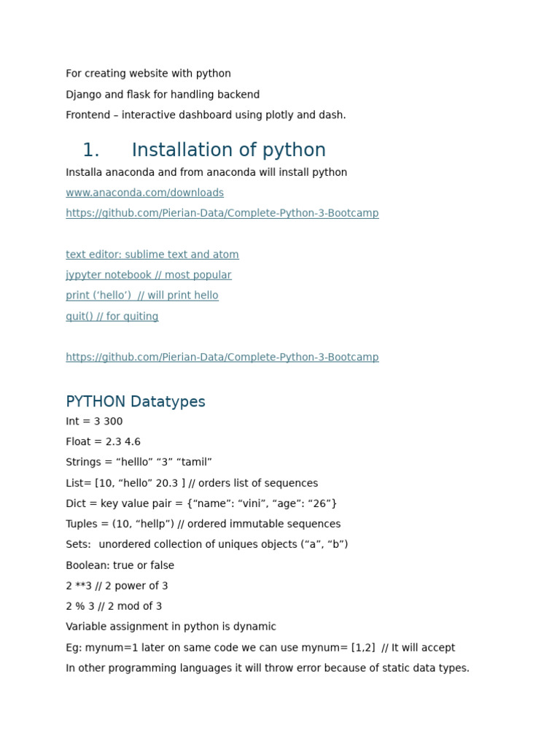Click the Tuples ordered immutable sequences line
The image size is (560, 747).
click(x=203, y=524)
